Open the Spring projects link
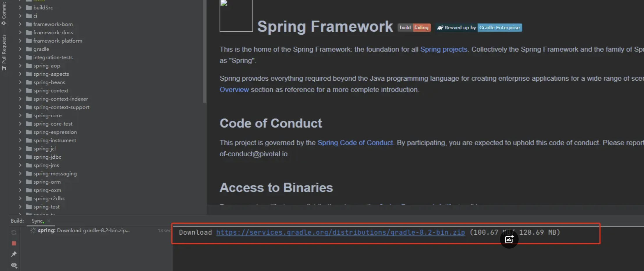The height and width of the screenshot is (271, 644). click(x=443, y=49)
